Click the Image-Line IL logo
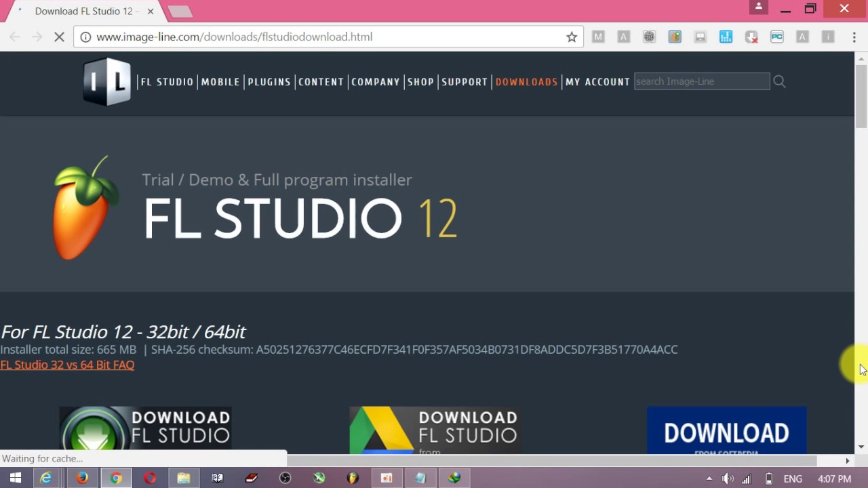Screen dimensions: 868x488 pos(106,81)
